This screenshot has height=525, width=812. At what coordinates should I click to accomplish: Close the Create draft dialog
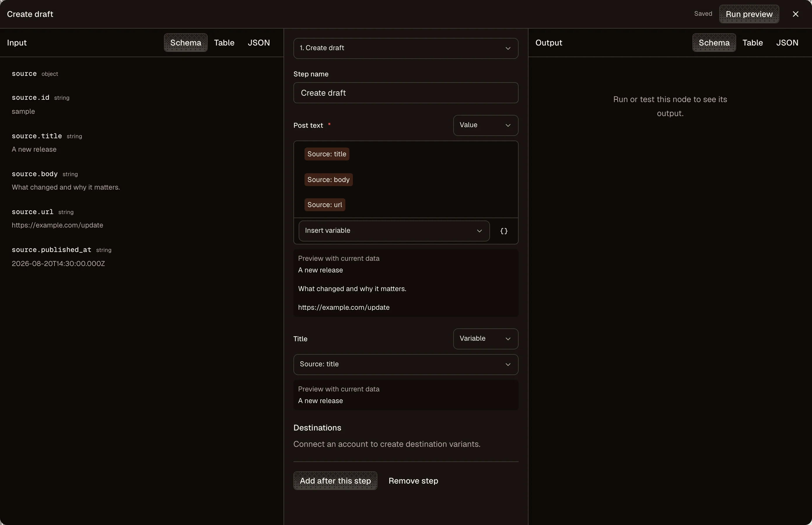point(795,14)
